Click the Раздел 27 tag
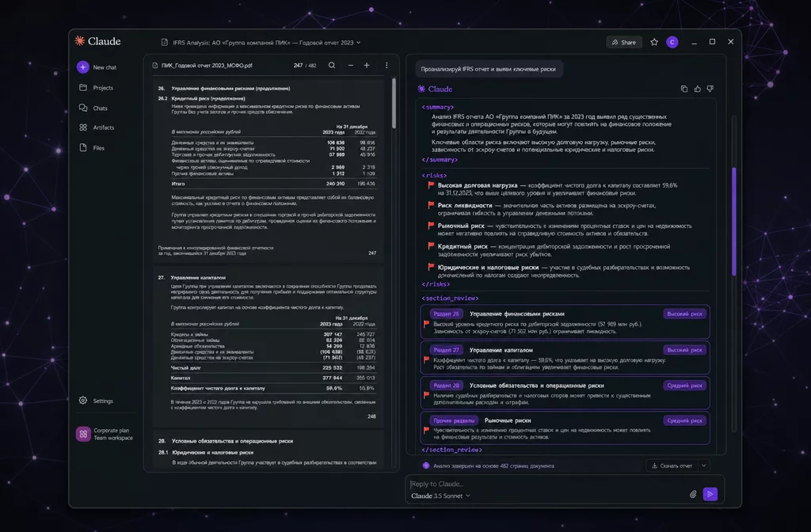This screenshot has height=532, width=811. (x=446, y=350)
